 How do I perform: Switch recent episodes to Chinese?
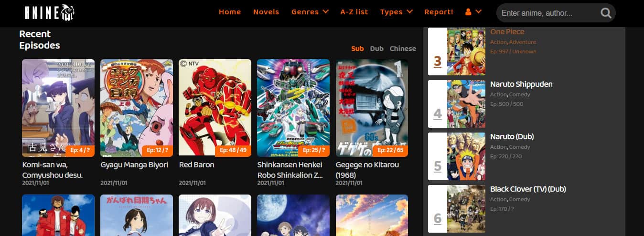[x=403, y=49]
